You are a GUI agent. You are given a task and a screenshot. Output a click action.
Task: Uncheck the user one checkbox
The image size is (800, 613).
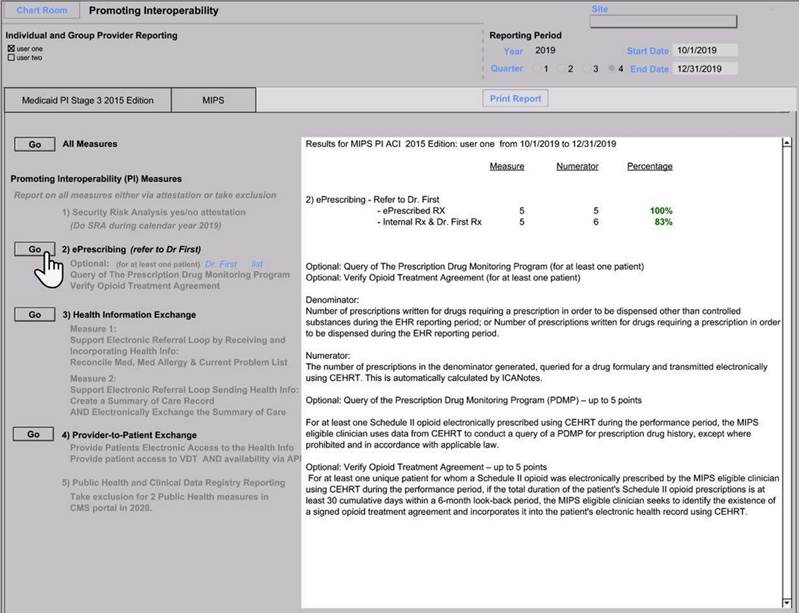tap(11, 48)
